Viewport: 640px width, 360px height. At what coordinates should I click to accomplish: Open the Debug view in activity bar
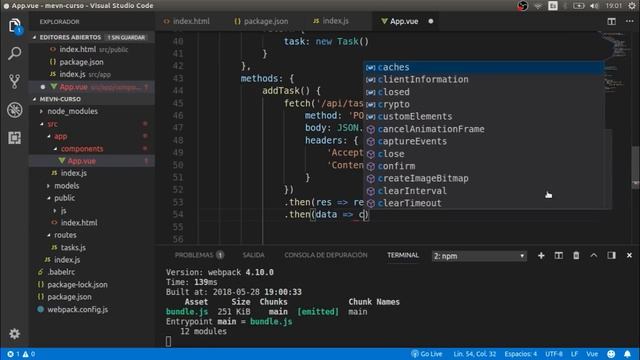click(14, 110)
